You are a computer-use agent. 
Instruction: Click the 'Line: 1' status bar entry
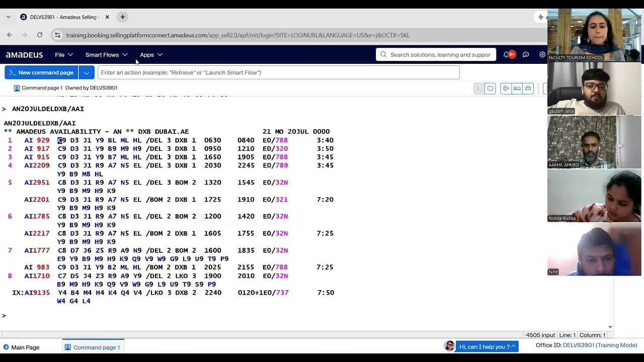tap(567, 335)
